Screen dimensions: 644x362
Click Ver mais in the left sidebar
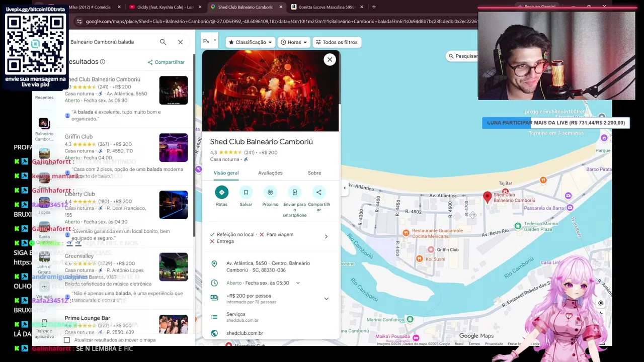pyautogui.click(x=44, y=291)
